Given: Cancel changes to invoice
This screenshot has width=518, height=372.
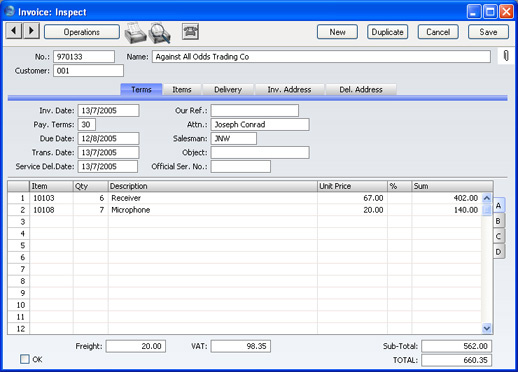Looking at the screenshot, I should [438, 32].
